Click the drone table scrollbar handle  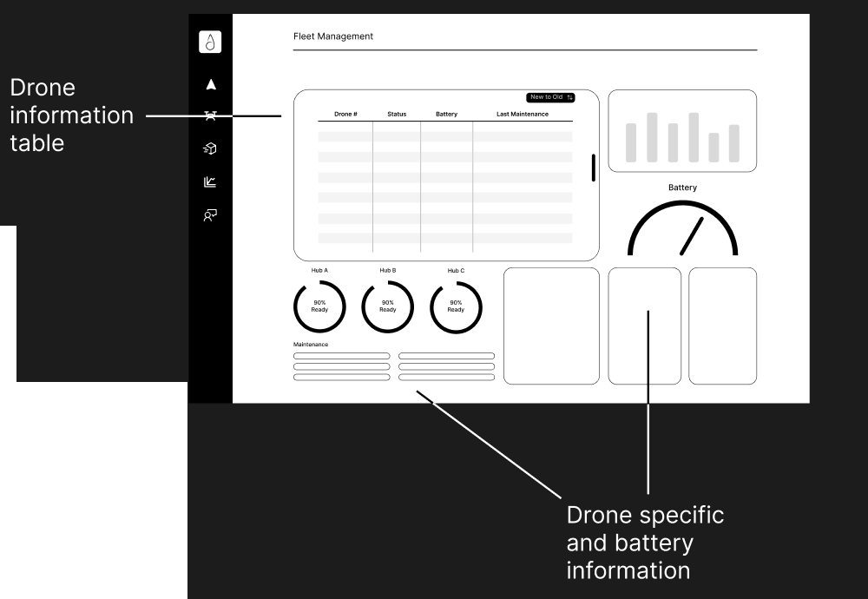[594, 168]
